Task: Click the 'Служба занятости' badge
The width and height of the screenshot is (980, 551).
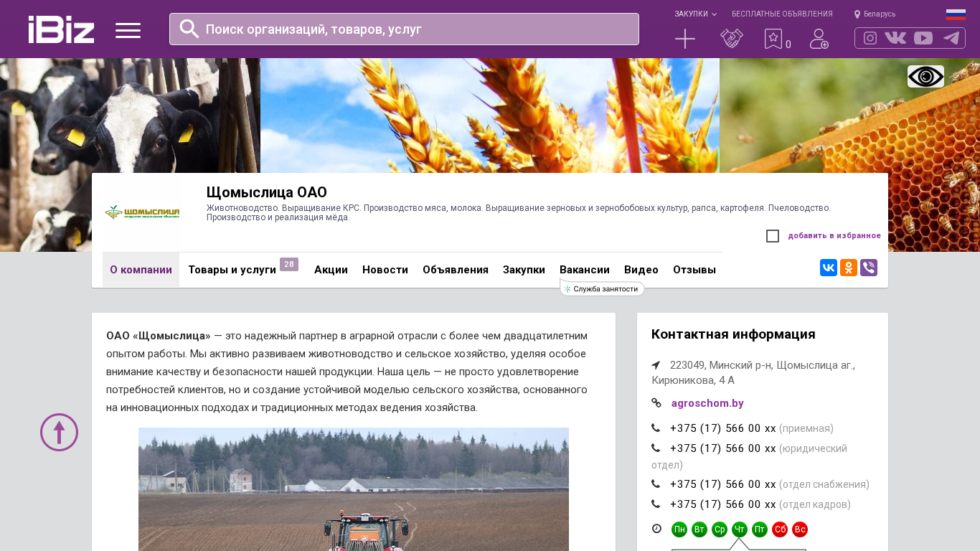Action: pos(602,289)
